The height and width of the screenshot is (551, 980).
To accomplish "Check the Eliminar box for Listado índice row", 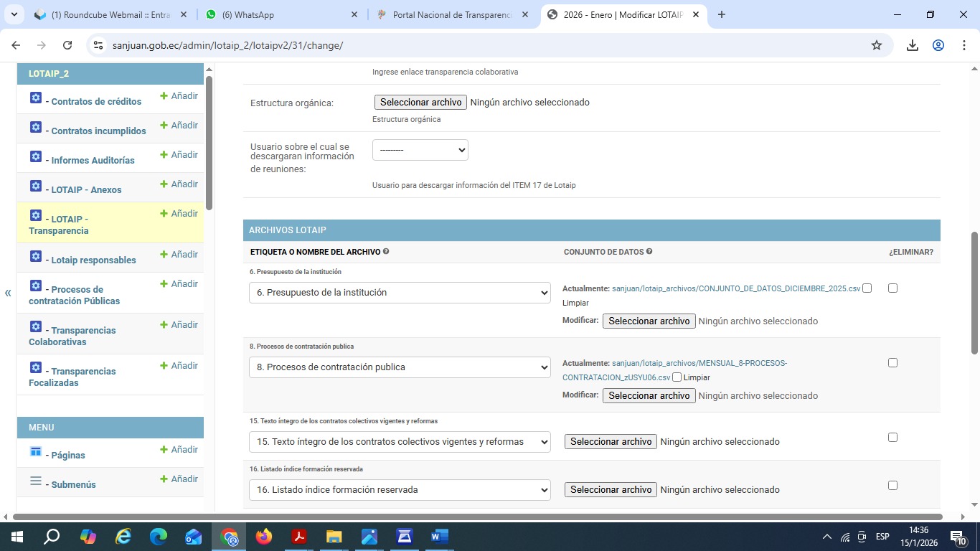I will [892, 485].
